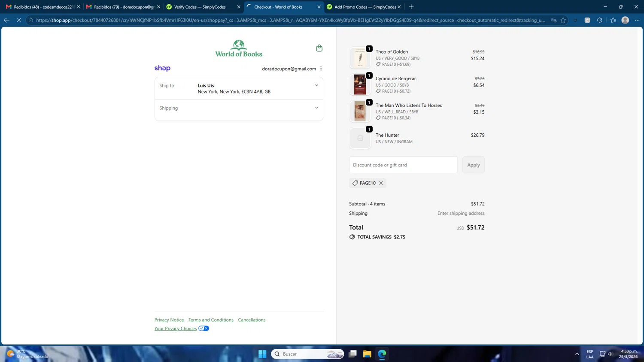Click the browser address bar URL
Image resolution: width=644 pixels, height=362 pixels.
coord(290,20)
